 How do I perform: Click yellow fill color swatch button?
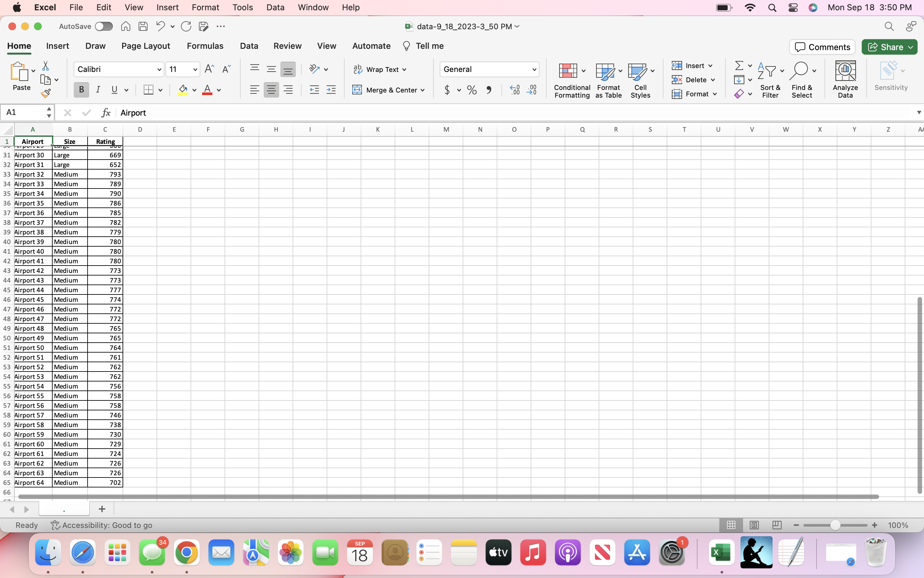183,90
